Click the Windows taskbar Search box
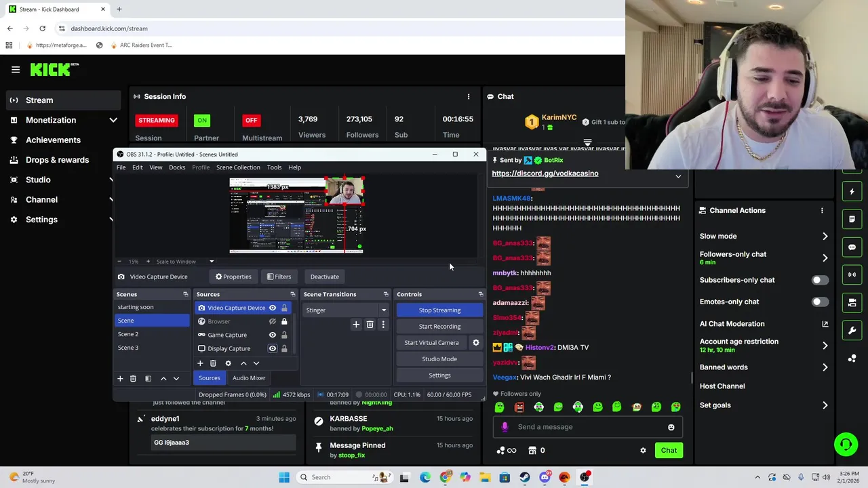868x488 pixels. [343, 477]
